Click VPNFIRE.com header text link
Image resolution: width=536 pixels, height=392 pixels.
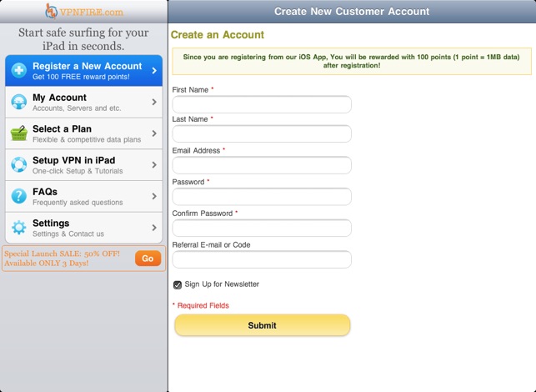(91, 12)
